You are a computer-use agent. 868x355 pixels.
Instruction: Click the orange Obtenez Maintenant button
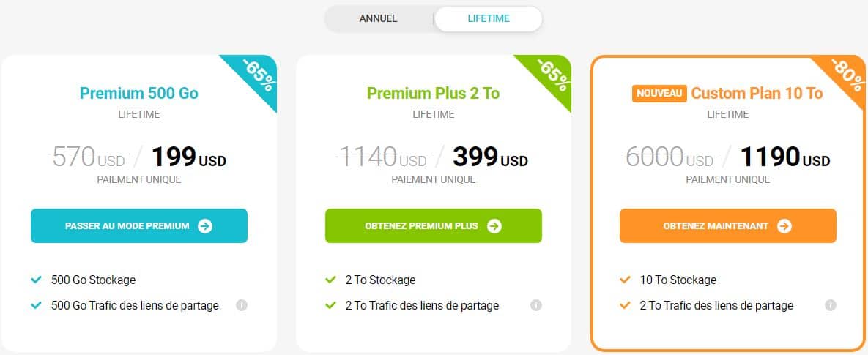point(728,225)
